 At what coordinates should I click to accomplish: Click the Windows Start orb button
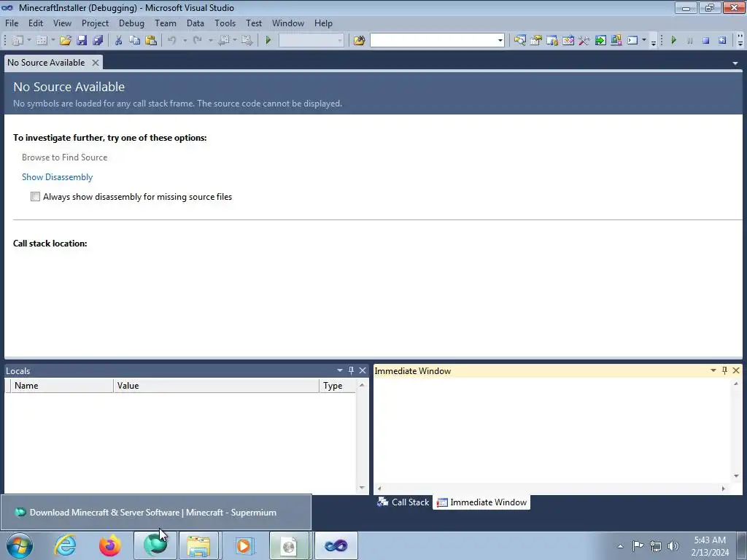pos(20,545)
